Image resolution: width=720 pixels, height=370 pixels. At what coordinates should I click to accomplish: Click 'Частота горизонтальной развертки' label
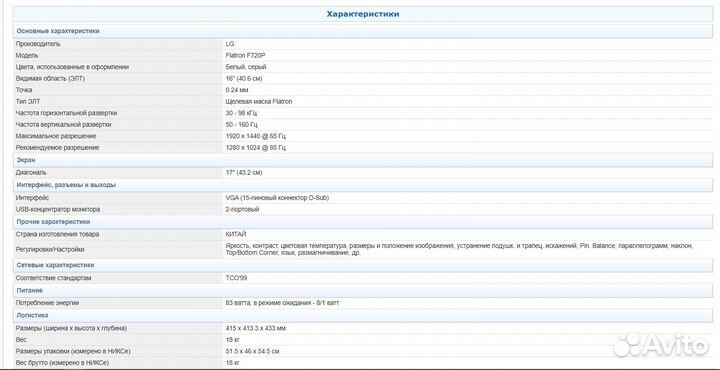66,113
